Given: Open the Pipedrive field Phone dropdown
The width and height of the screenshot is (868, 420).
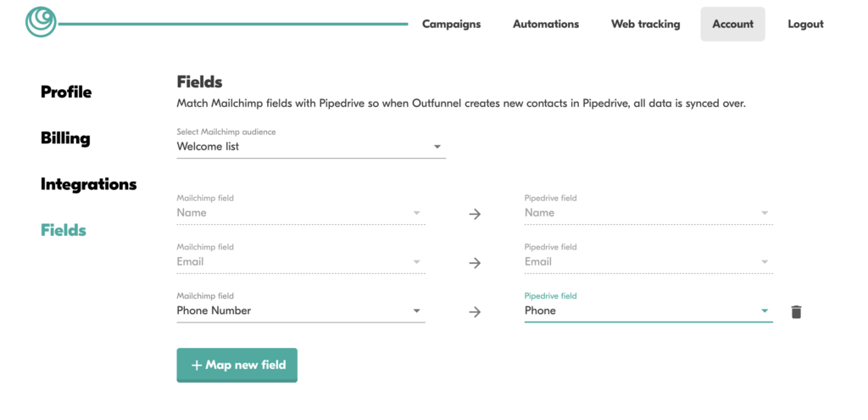Looking at the screenshot, I should tap(648, 311).
